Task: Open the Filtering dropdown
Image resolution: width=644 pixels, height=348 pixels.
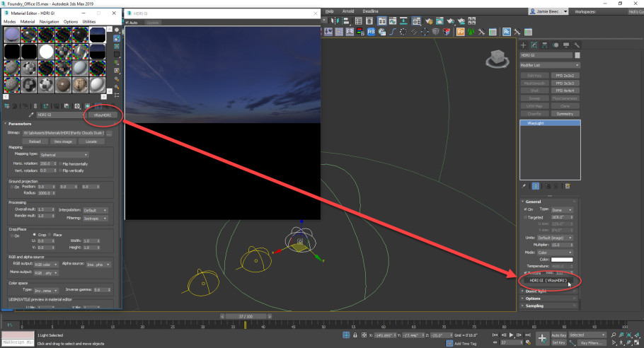Action: coord(96,219)
